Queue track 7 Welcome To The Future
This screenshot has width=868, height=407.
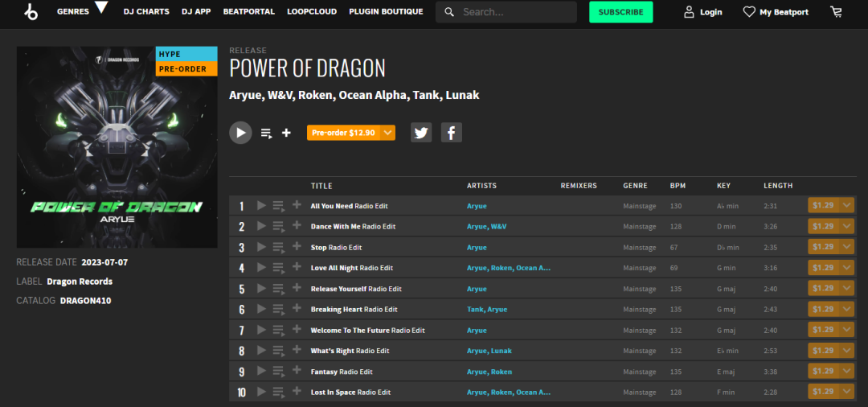tap(279, 331)
